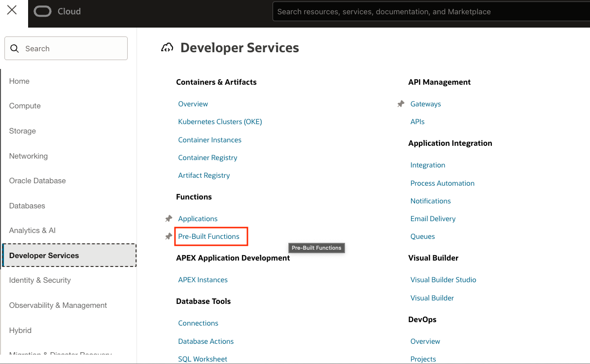Open Visual Builder Studio link
590x364 pixels.
pyautogui.click(x=443, y=280)
